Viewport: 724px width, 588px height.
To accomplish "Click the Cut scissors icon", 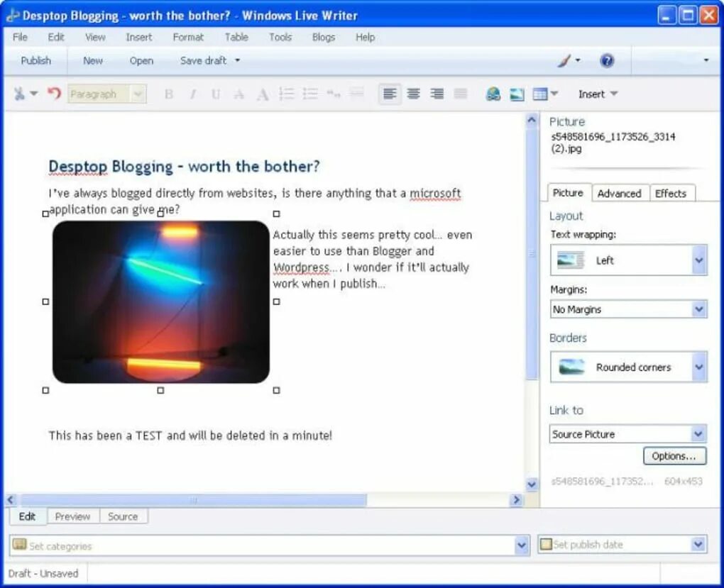I will coord(19,94).
